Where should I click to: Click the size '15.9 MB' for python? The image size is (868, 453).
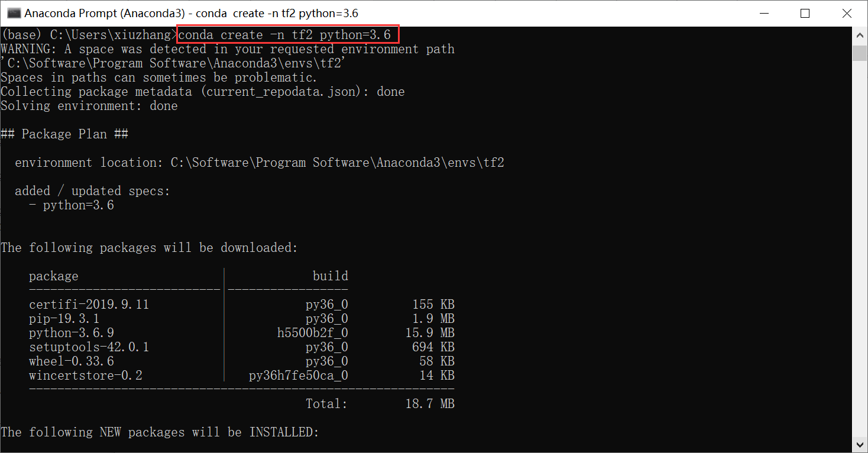[x=430, y=333]
